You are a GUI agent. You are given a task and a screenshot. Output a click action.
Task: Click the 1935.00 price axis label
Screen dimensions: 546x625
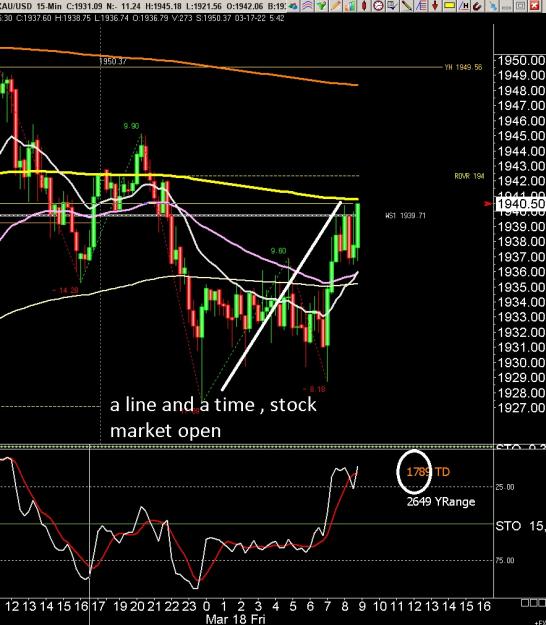point(521,287)
